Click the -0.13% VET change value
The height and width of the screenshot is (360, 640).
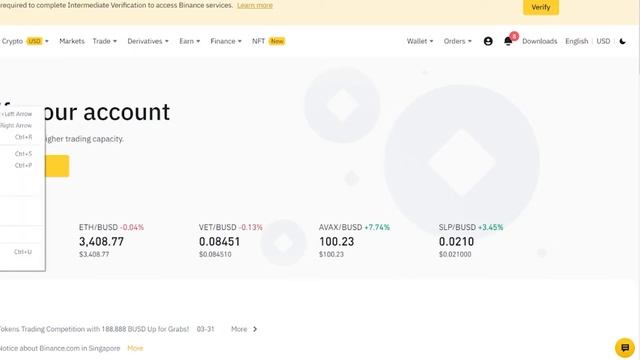coord(251,227)
